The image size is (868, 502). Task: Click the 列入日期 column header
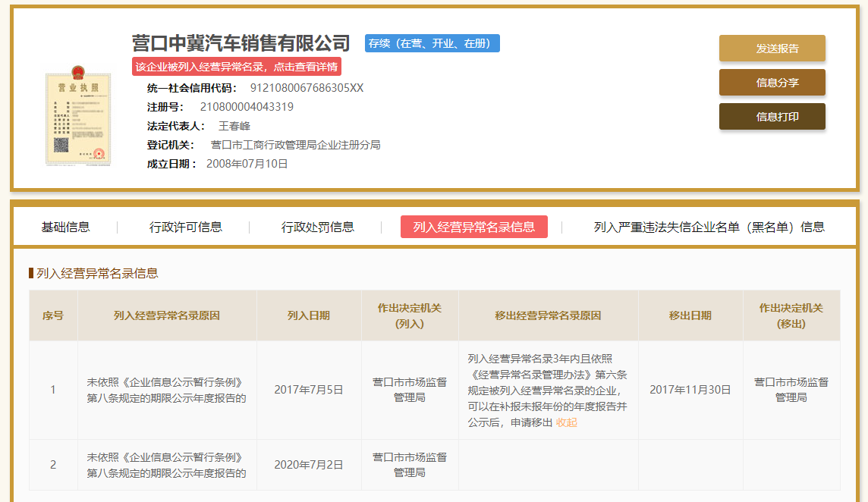point(309,315)
